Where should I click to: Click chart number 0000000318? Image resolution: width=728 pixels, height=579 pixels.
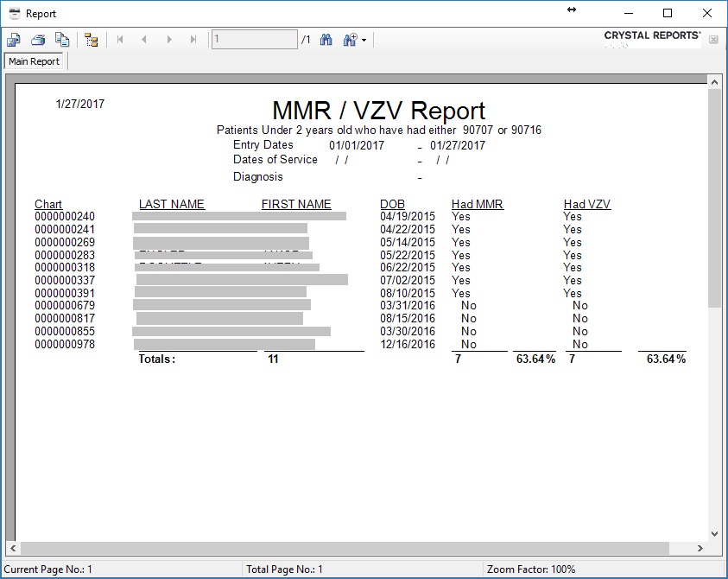click(65, 268)
